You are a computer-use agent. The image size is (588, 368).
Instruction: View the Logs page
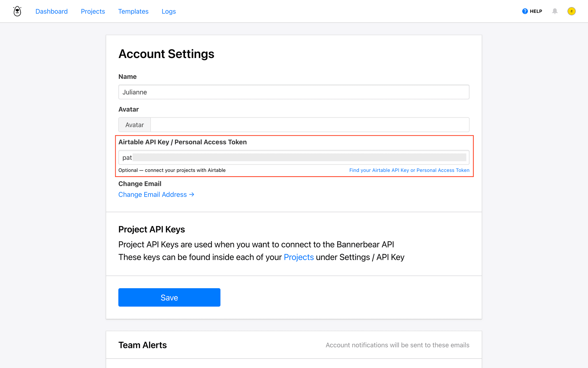pos(168,11)
